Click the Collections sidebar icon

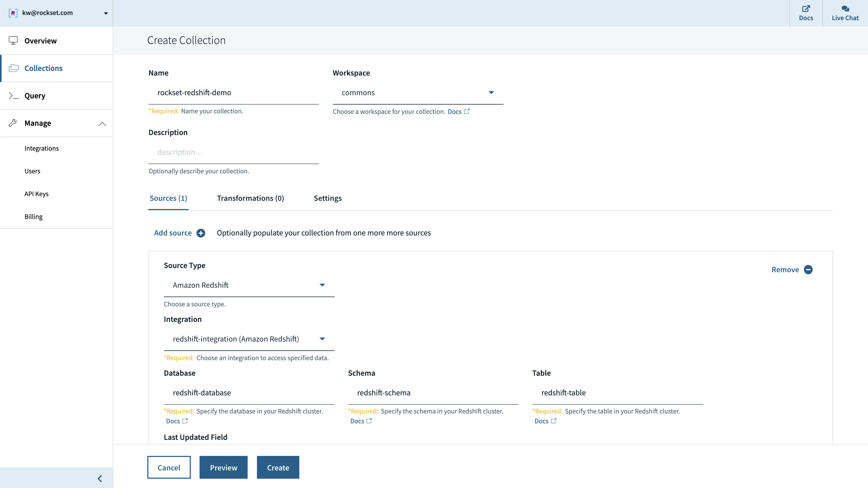pyautogui.click(x=13, y=68)
